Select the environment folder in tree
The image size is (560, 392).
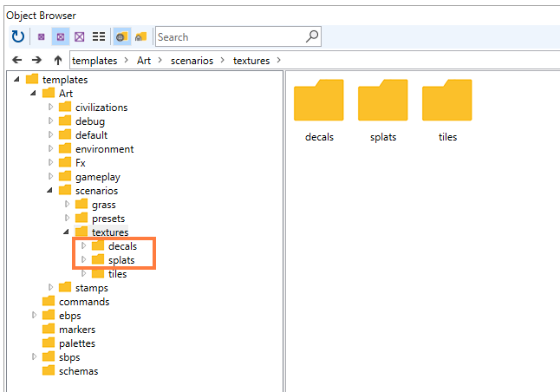[x=96, y=149]
